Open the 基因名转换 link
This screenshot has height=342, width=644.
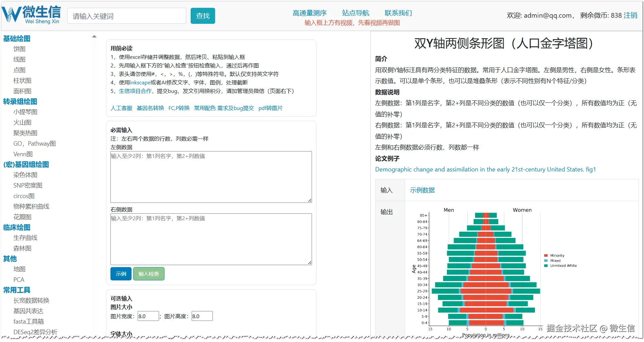[150, 108]
